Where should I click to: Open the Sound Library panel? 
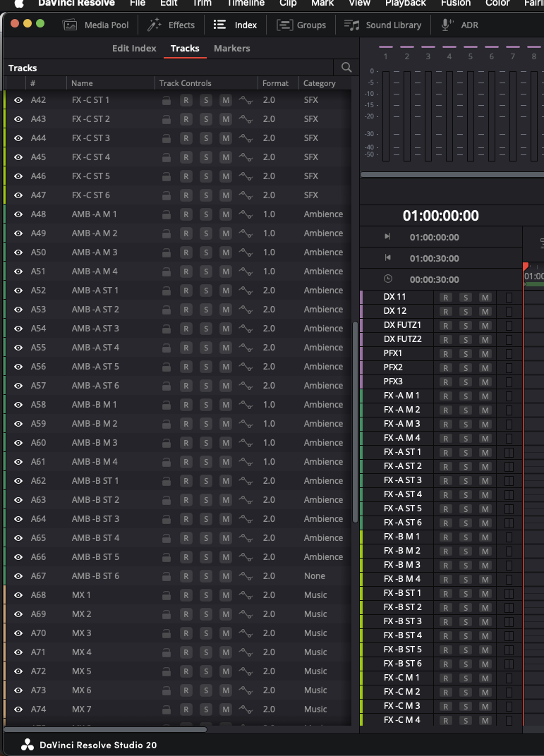click(x=383, y=25)
